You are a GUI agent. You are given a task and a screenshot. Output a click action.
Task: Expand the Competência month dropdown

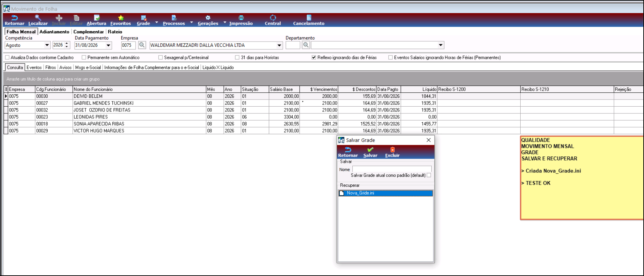coord(47,45)
